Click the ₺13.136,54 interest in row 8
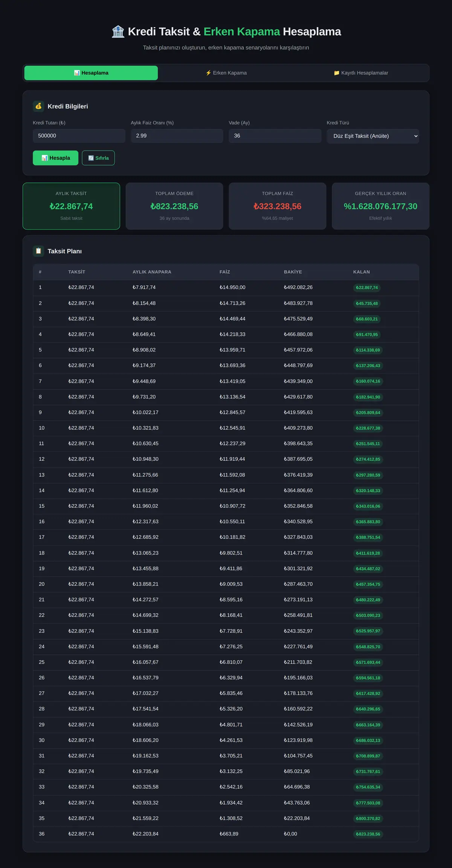This screenshot has width=452, height=868. (x=232, y=397)
